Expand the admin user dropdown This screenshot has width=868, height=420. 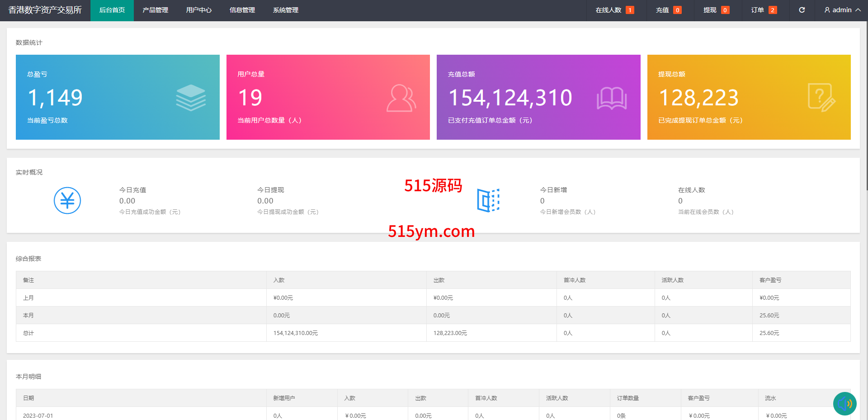[x=842, y=10]
